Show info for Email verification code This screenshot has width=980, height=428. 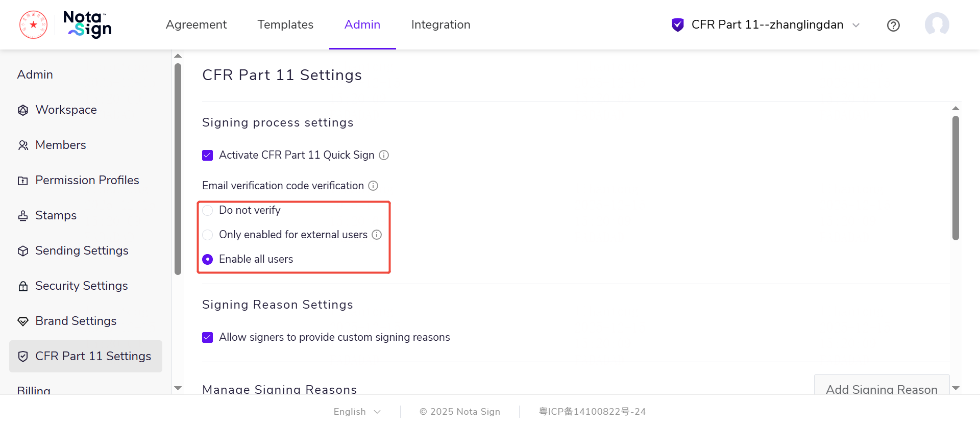tap(373, 186)
